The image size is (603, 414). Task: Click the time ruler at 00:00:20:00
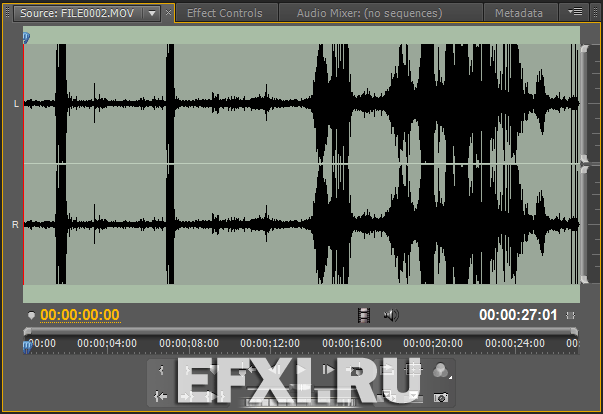click(433, 343)
